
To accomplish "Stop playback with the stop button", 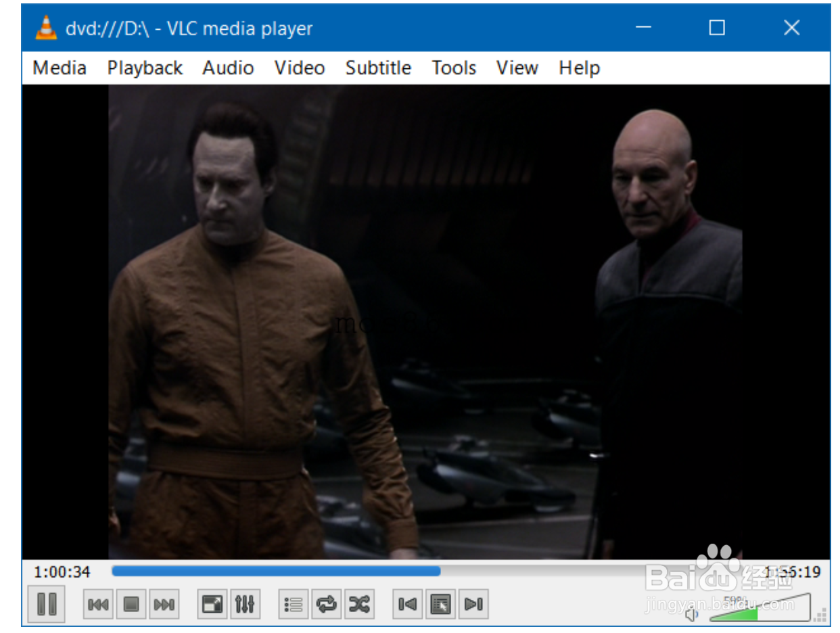I will [x=131, y=605].
